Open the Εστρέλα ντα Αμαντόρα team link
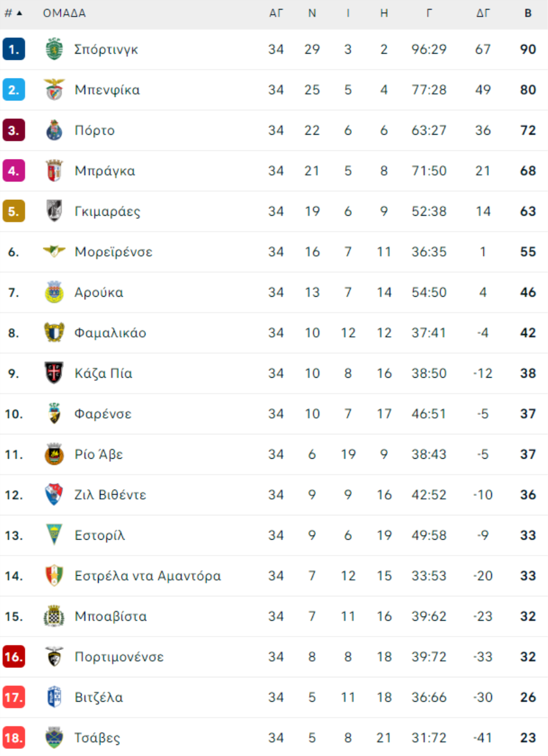Image resolution: width=548 pixels, height=756 pixels. click(x=148, y=576)
